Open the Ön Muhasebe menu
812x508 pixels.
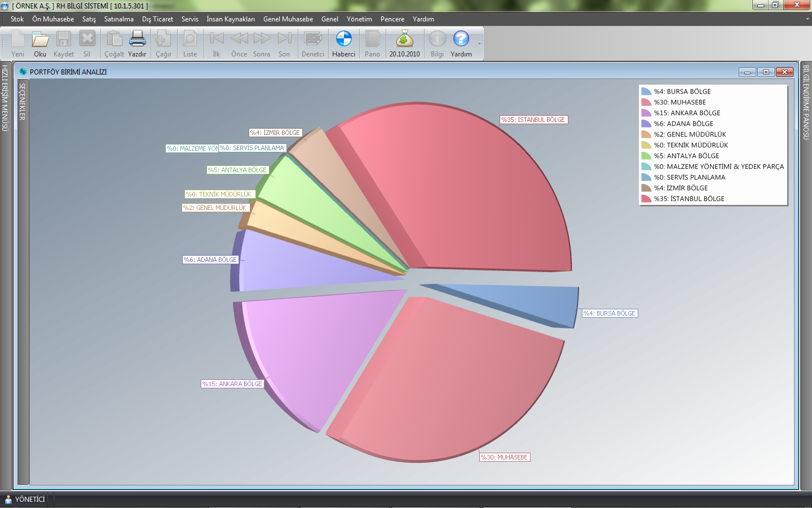tap(53, 19)
